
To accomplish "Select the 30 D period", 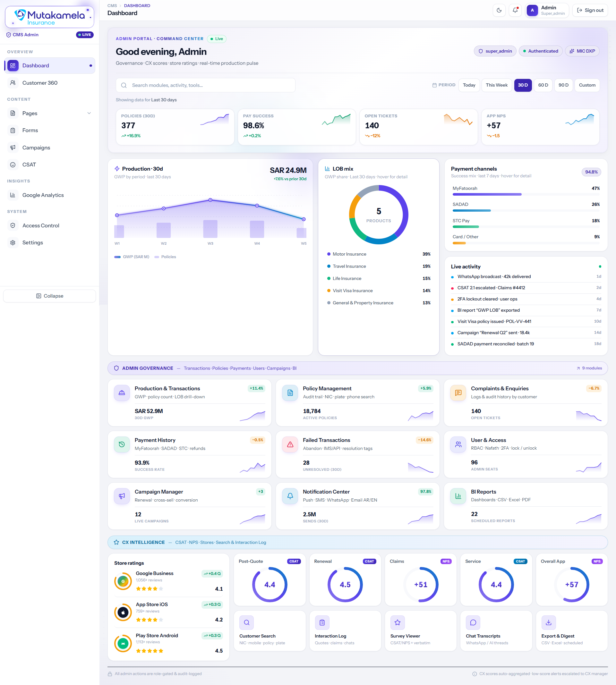I will [x=523, y=85].
